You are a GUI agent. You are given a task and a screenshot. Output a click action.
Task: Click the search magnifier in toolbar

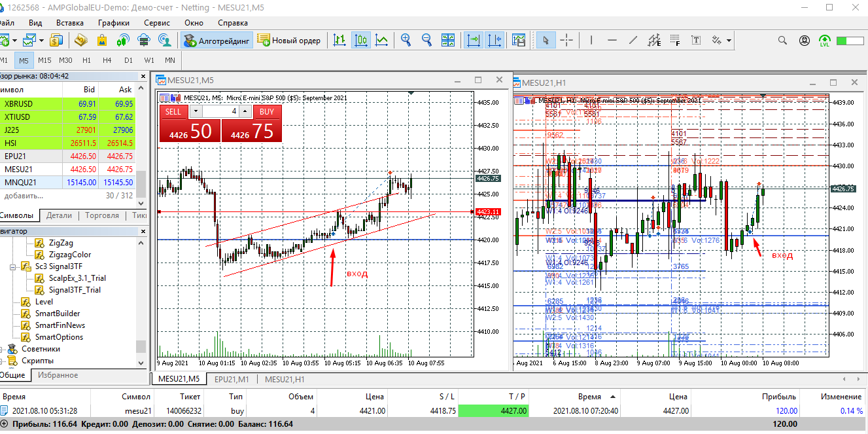tap(784, 41)
